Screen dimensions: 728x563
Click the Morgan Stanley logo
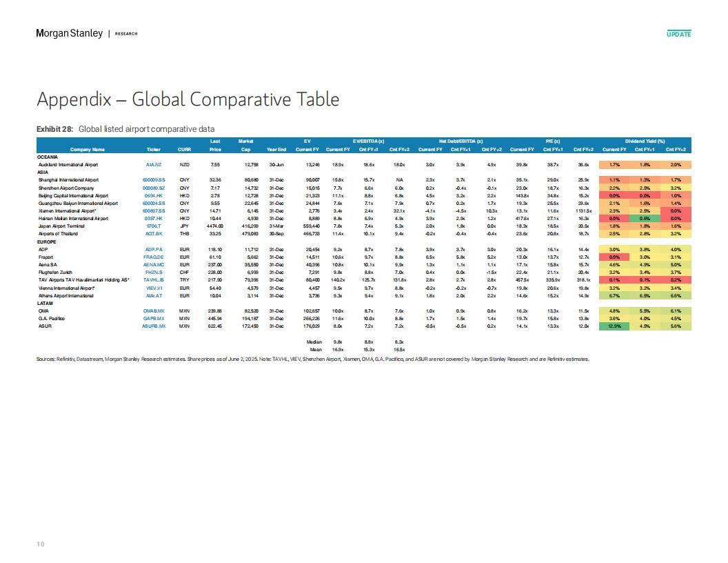pos(70,33)
